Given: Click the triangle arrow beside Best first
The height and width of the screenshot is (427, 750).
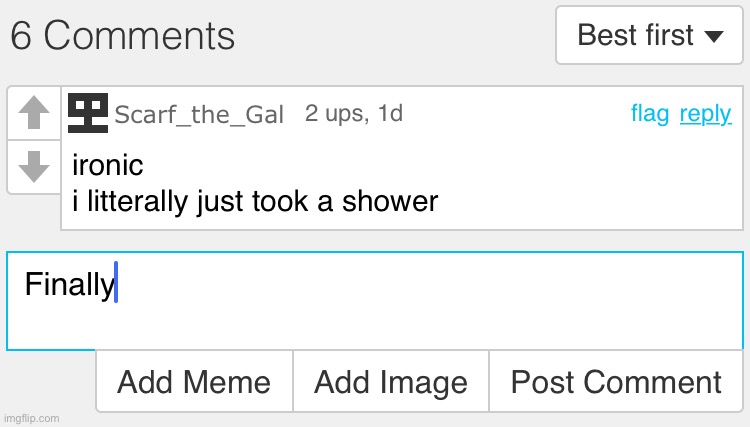Looking at the screenshot, I should click(714, 37).
